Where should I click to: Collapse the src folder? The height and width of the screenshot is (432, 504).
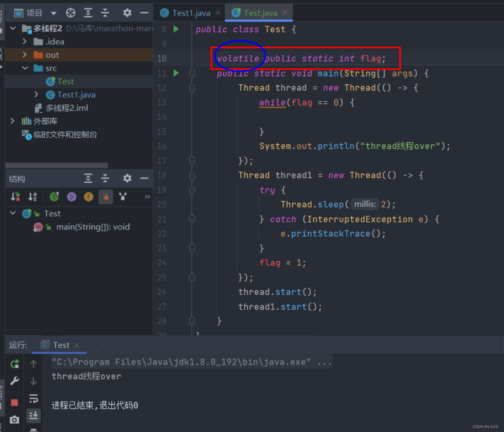pyautogui.click(x=25, y=68)
